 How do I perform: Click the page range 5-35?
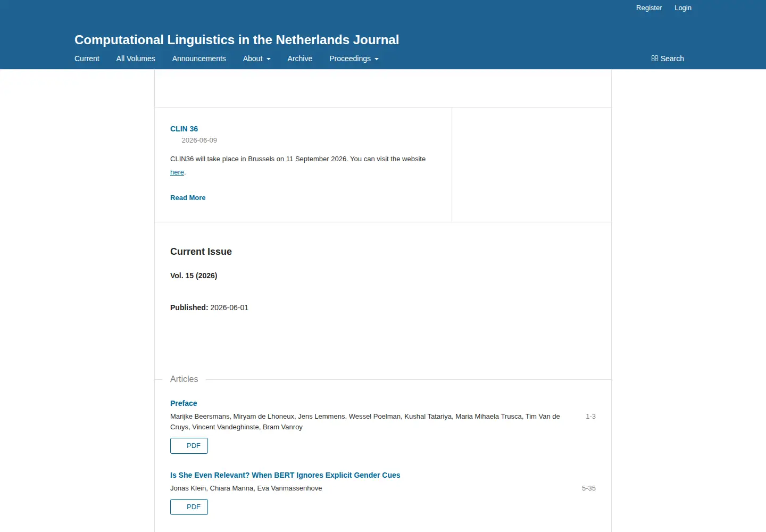point(589,488)
